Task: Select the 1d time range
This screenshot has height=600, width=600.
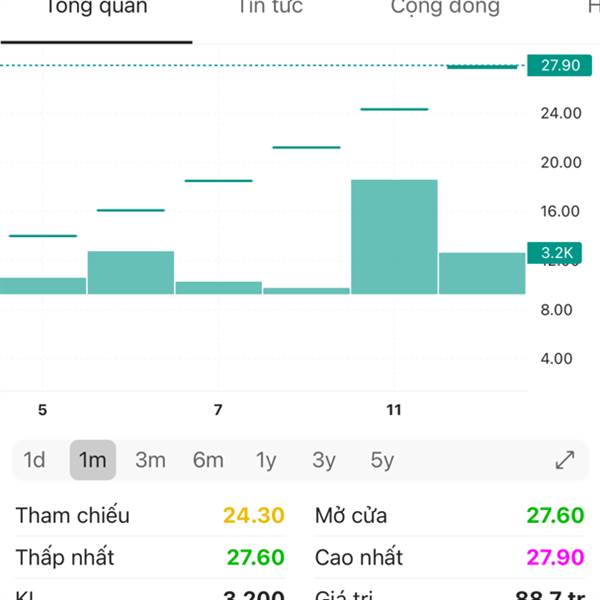Action: pos(35,460)
